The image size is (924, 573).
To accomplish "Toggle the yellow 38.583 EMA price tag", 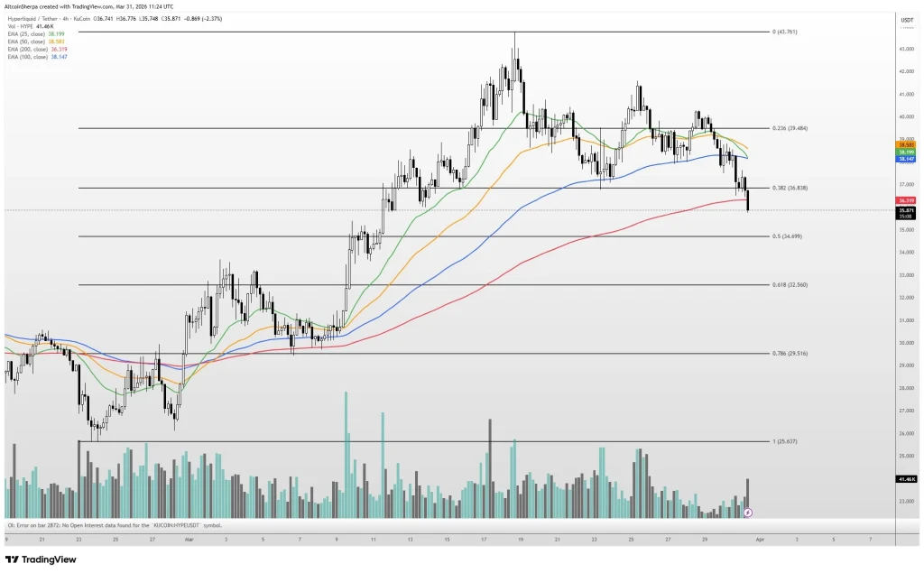I will point(906,144).
